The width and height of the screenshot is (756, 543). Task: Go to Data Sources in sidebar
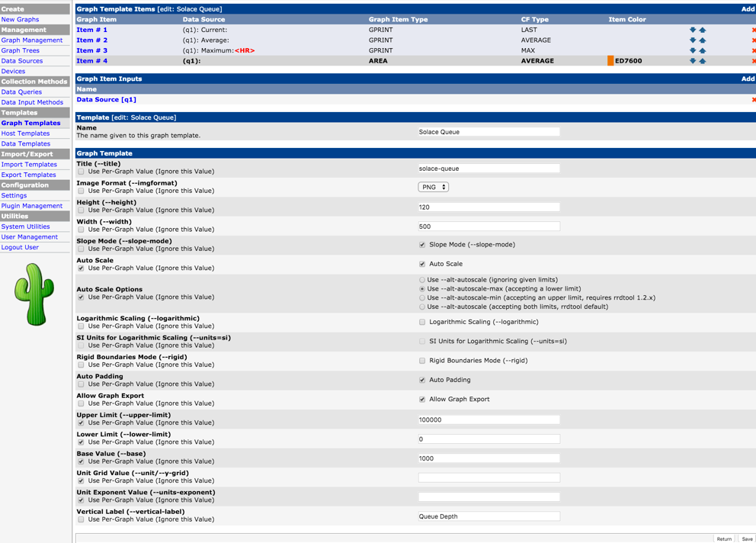click(22, 61)
